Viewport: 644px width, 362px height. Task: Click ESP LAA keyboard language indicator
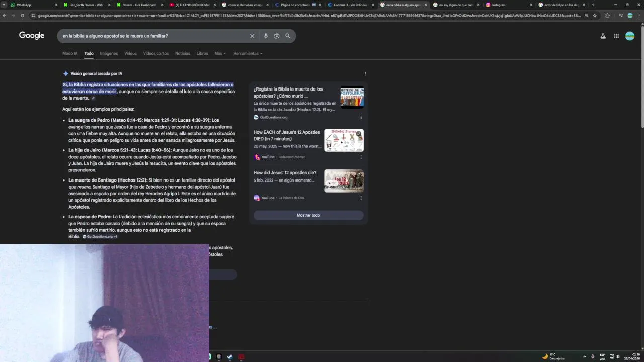[x=602, y=357]
